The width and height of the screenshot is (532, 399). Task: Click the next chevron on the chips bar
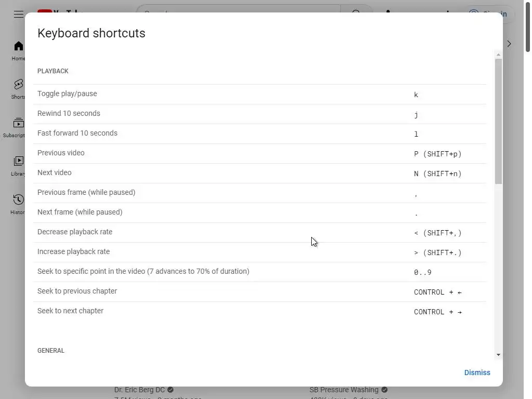pos(509,44)
